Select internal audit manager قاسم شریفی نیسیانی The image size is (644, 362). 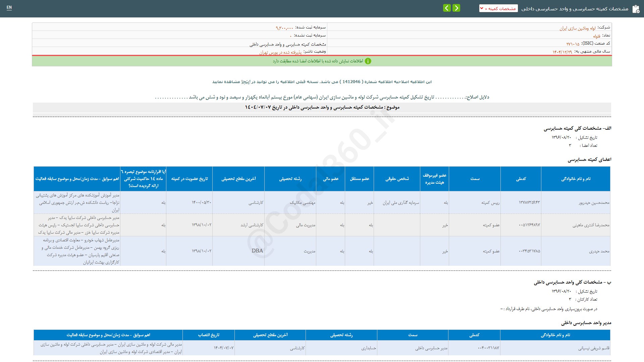pos(593,348)
